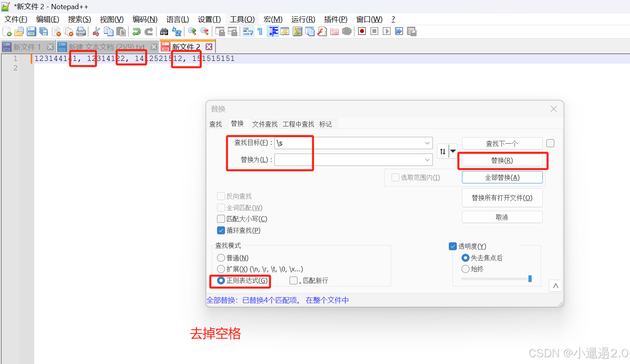Redo using the toolbar arrow icon

pos(149,31)
